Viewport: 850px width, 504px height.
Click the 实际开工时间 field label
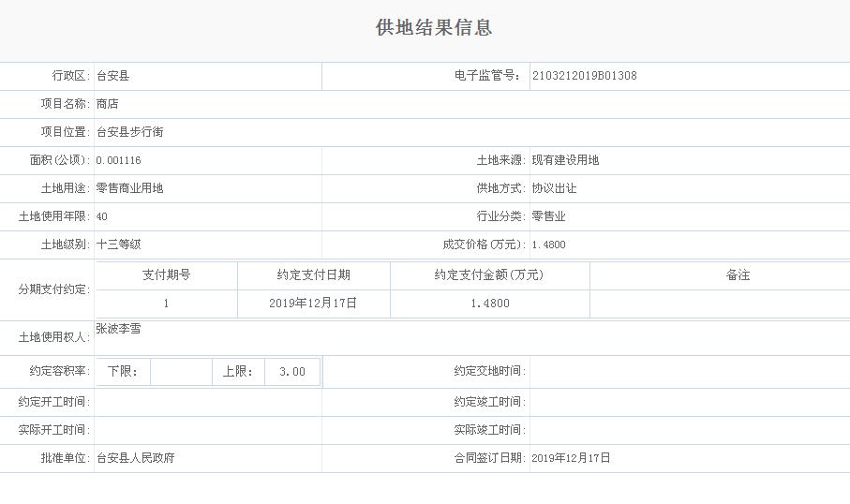click(54, 430)
